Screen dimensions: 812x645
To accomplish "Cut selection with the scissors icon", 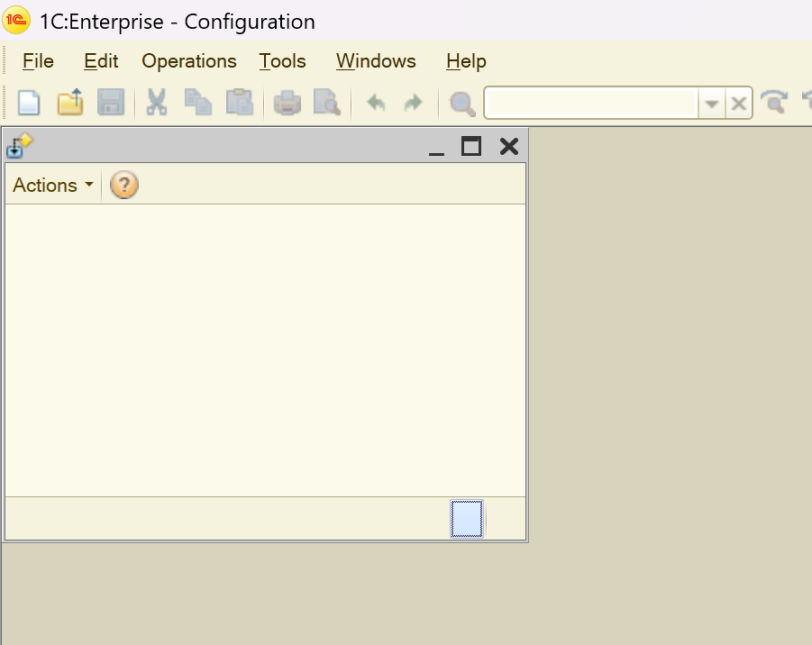I will tap(157, 103).
